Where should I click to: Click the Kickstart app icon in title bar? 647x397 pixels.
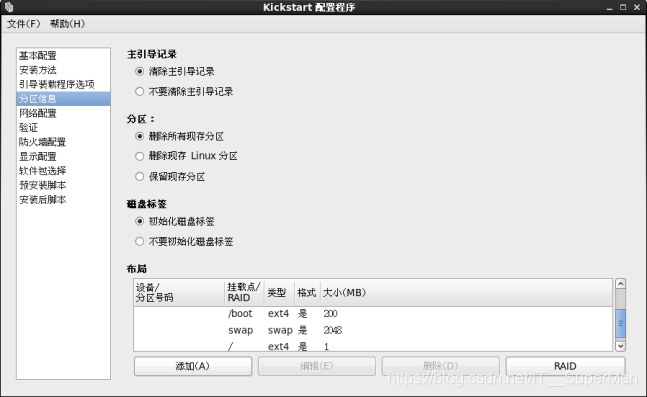coord(9,7)
